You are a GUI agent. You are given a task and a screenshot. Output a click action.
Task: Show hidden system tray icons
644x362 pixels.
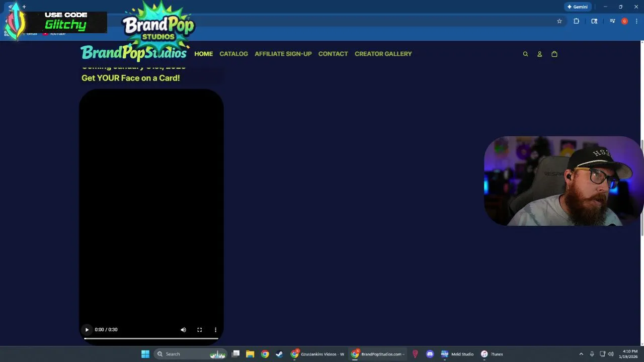click(581, 354)
